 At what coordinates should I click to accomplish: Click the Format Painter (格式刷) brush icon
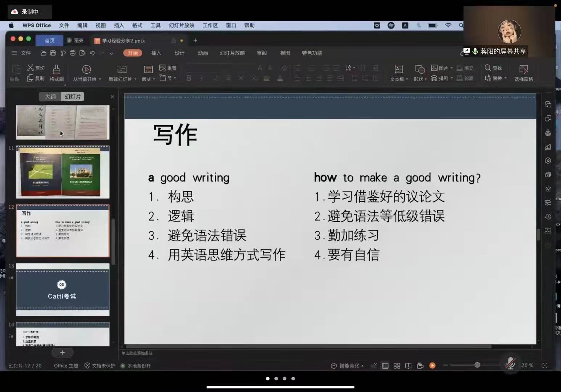[57, 69]
